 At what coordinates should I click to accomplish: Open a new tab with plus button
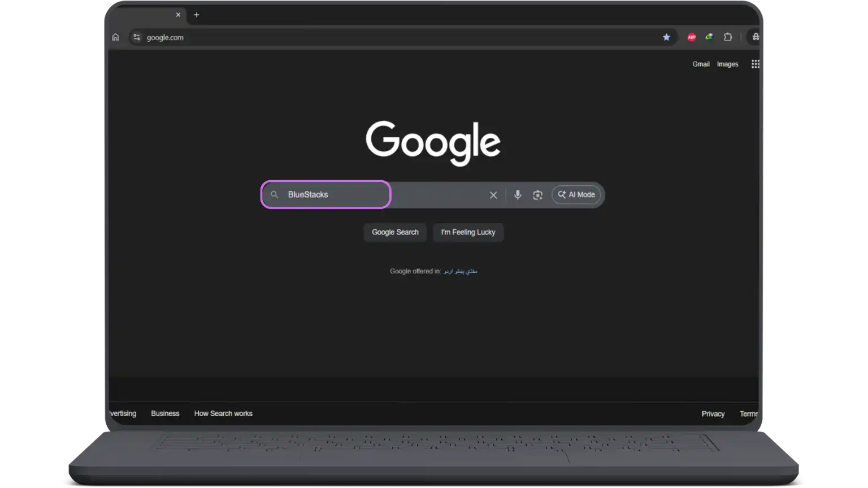197,15
